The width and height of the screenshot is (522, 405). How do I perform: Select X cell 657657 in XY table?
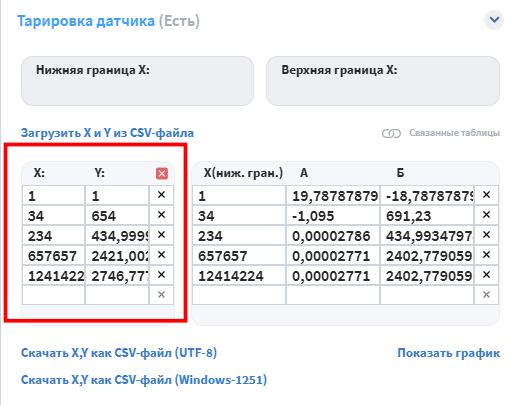(x=53, y=255)
